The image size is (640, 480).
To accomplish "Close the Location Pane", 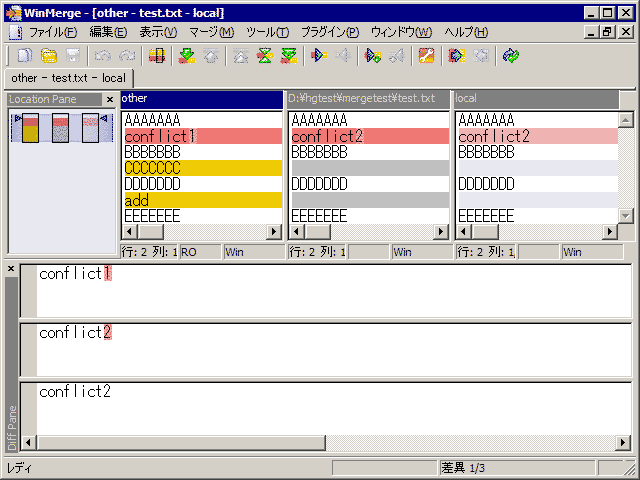I will pos(110,99).
